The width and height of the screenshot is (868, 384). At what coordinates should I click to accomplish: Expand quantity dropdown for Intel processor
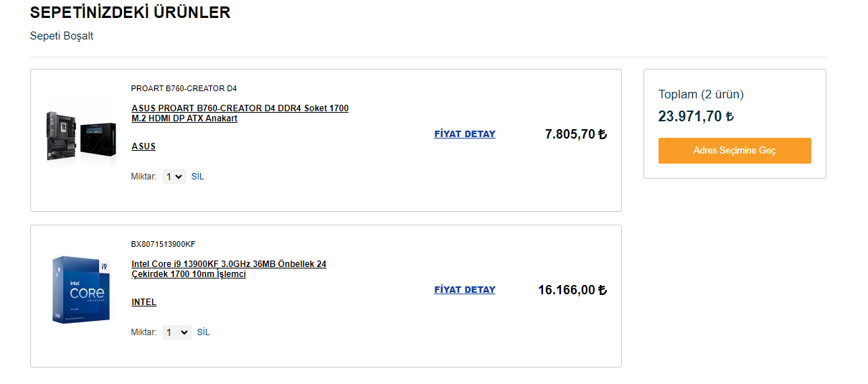tap(177, 332)
